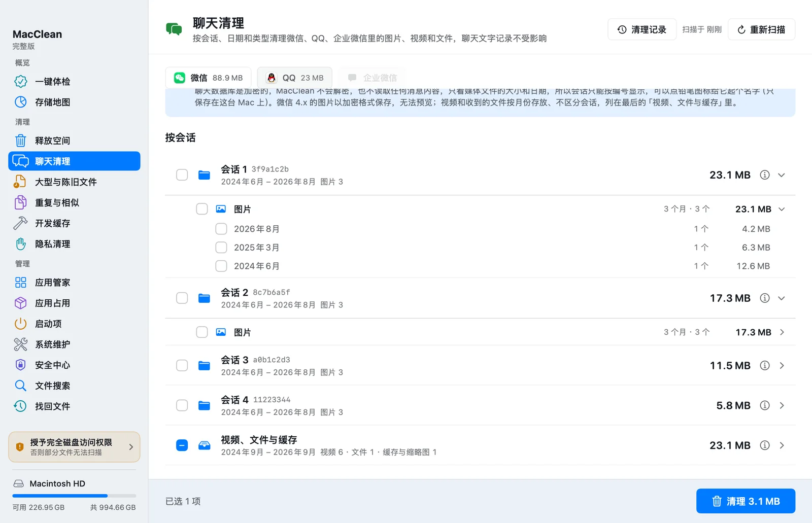Click the 重新扫描 rescan button
The image size is (812, 523).
tap(761, 29)
